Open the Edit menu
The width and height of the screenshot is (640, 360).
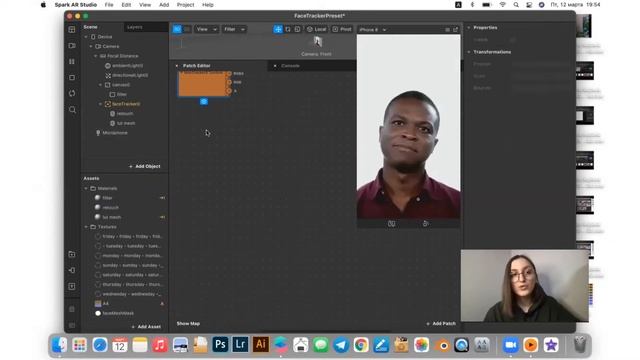click(x=126, y=5)
